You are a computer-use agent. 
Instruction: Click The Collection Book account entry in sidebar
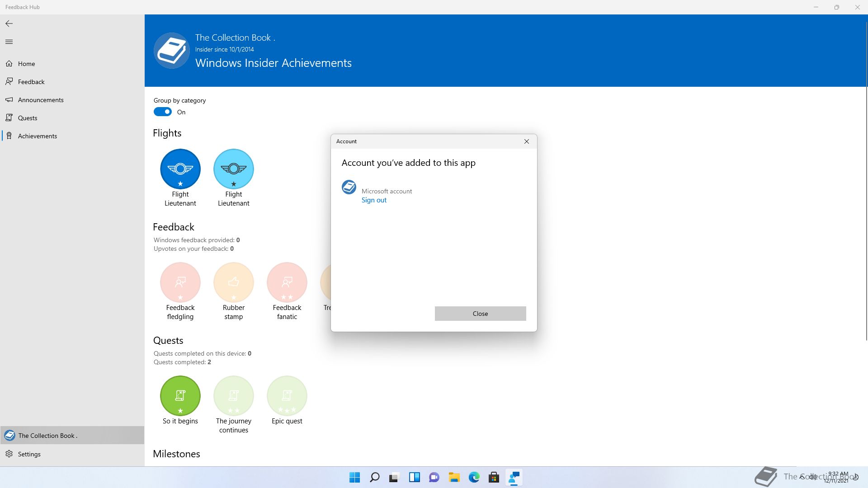coord(72,436)
